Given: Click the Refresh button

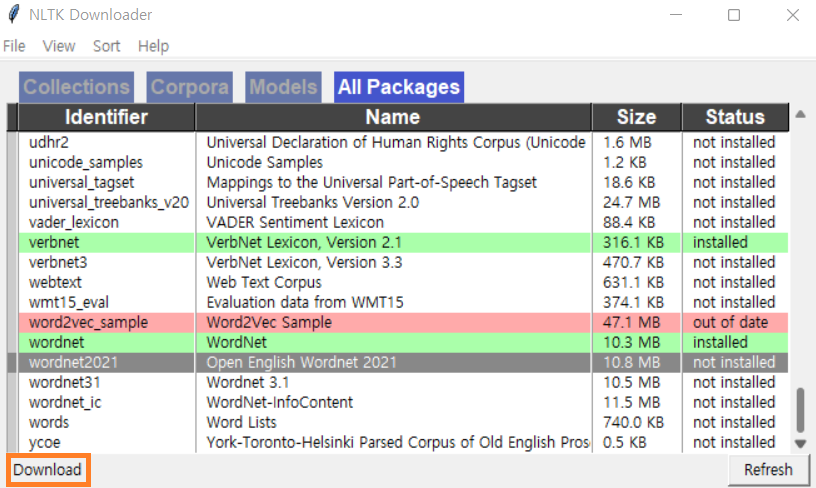Looking at the screenshot, I should 768,470.
